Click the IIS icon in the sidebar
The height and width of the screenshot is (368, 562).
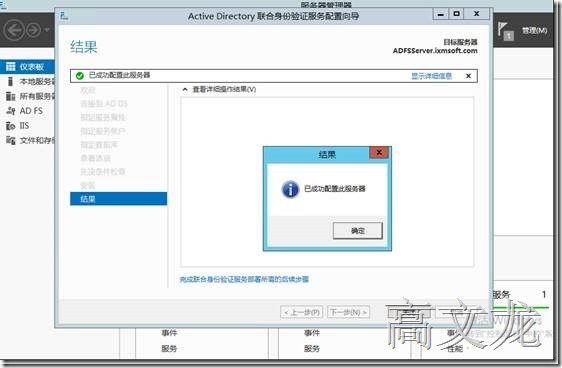coord(10,126)
